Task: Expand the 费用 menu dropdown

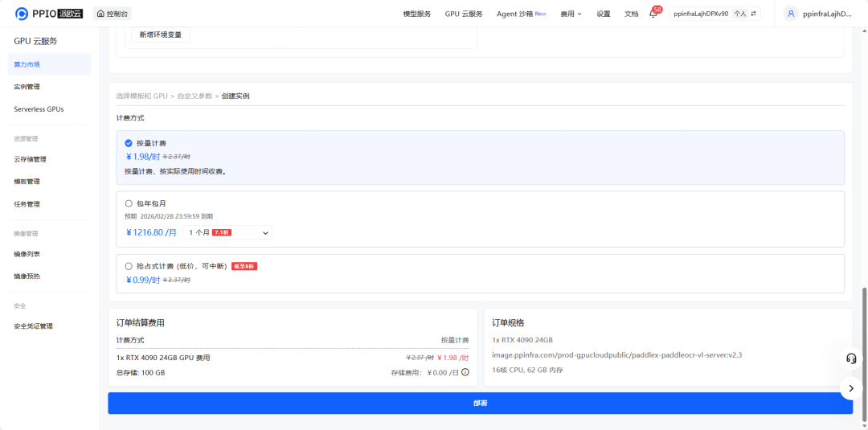Action: pos(571,14)
